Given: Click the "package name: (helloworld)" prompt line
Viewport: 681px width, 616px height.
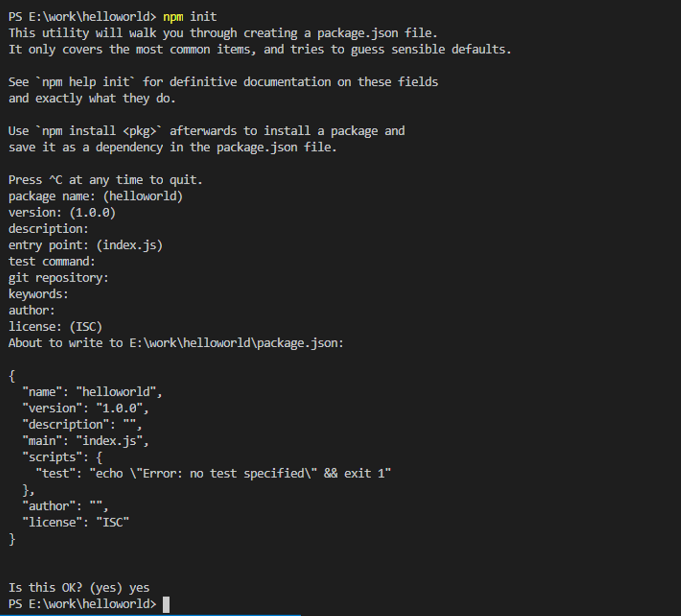Looking at the screenshot, I should point(96,196).
